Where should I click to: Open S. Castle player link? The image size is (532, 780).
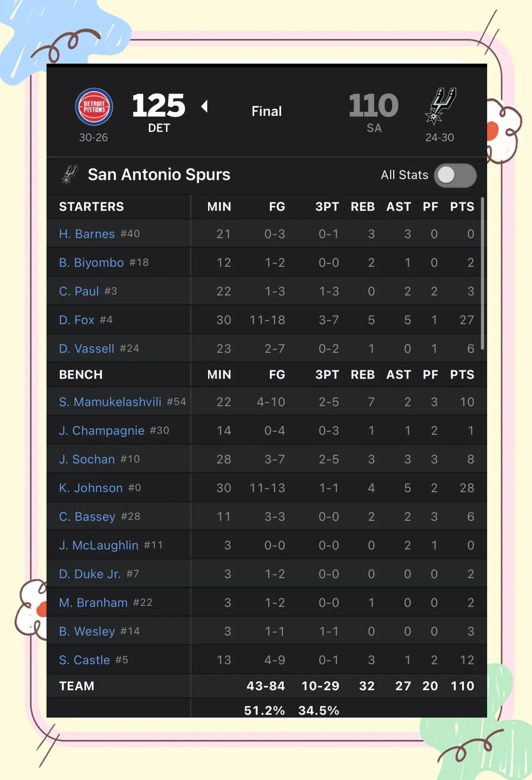84,660
